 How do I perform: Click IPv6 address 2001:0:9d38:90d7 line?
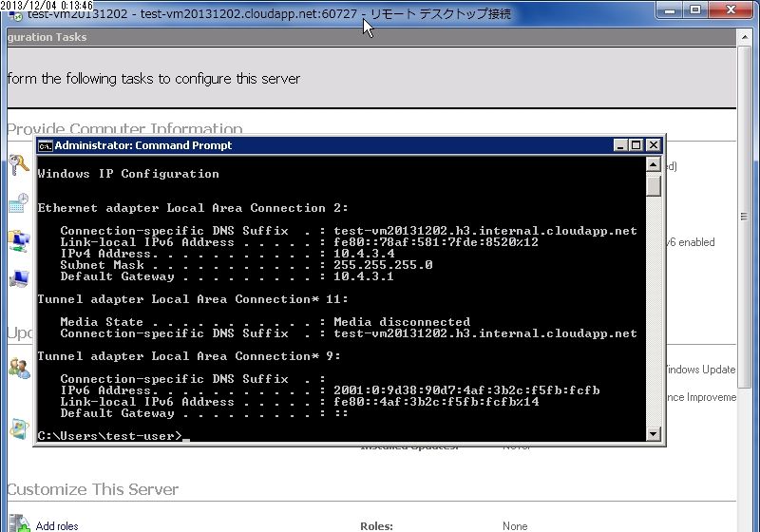click(330, 390)
